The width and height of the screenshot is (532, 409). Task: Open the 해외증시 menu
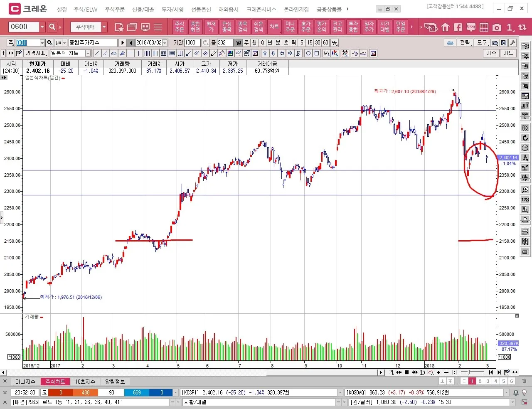229,9
